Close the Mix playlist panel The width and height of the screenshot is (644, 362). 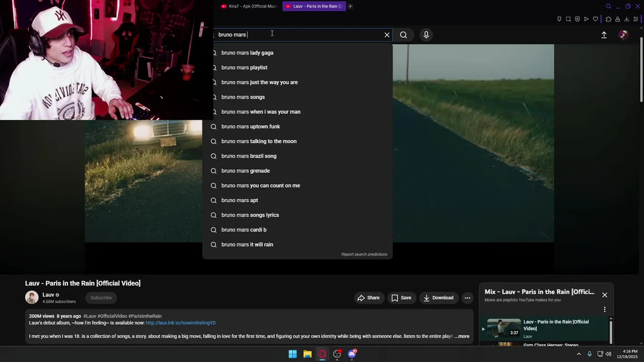605,295
